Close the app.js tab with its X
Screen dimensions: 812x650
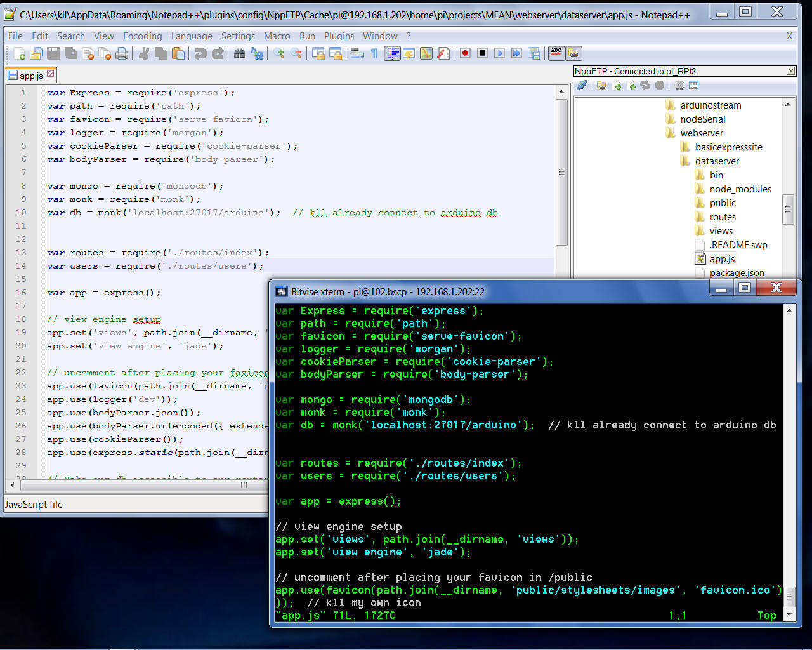[x=51, y=74]
